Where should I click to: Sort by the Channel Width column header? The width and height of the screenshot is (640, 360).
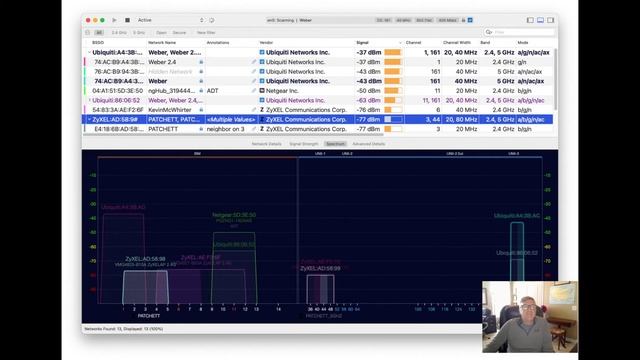pyautogui.click(x=457, y=42)
